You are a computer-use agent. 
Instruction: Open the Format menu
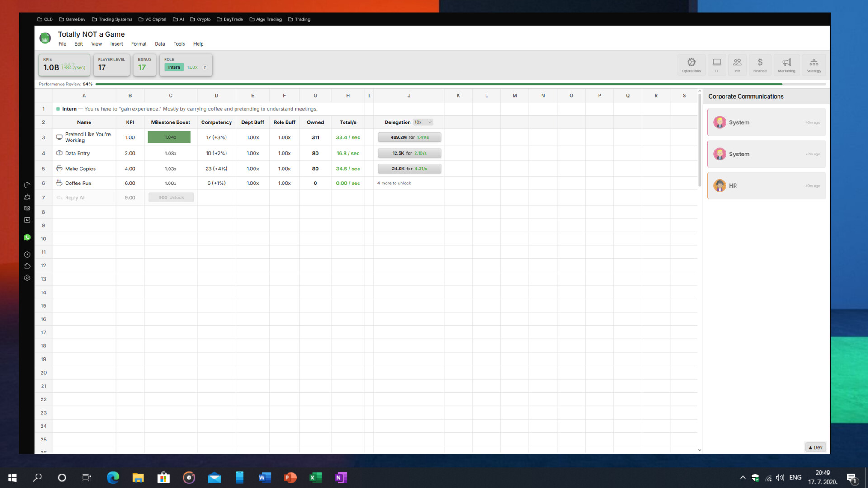click(138, 44)
